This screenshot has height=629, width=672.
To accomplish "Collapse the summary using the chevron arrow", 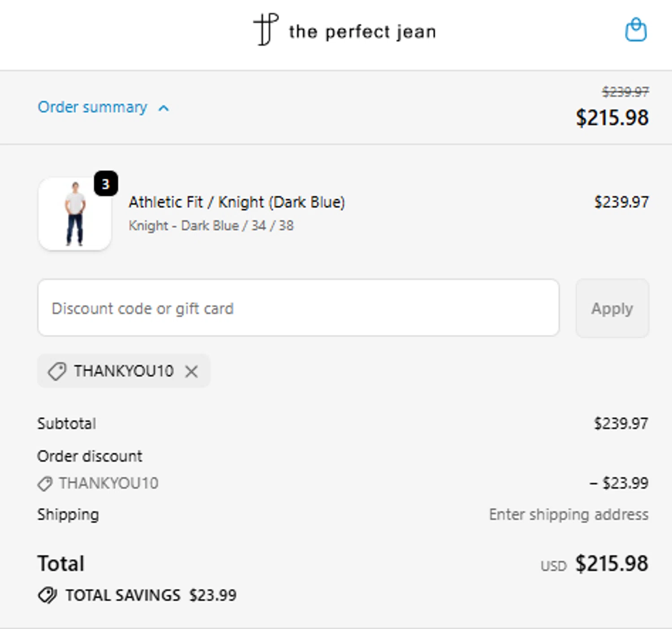I will [164, 108].
